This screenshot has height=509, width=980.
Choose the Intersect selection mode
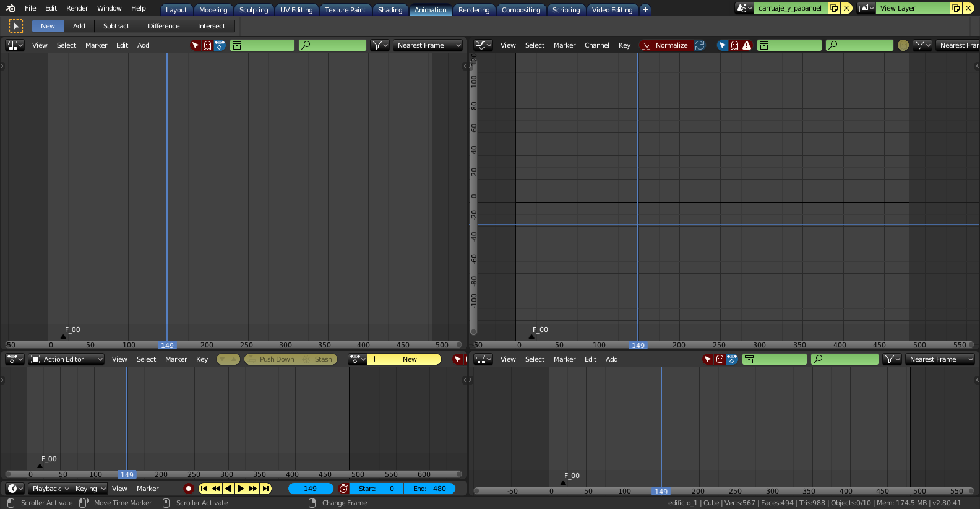point(212,26)
